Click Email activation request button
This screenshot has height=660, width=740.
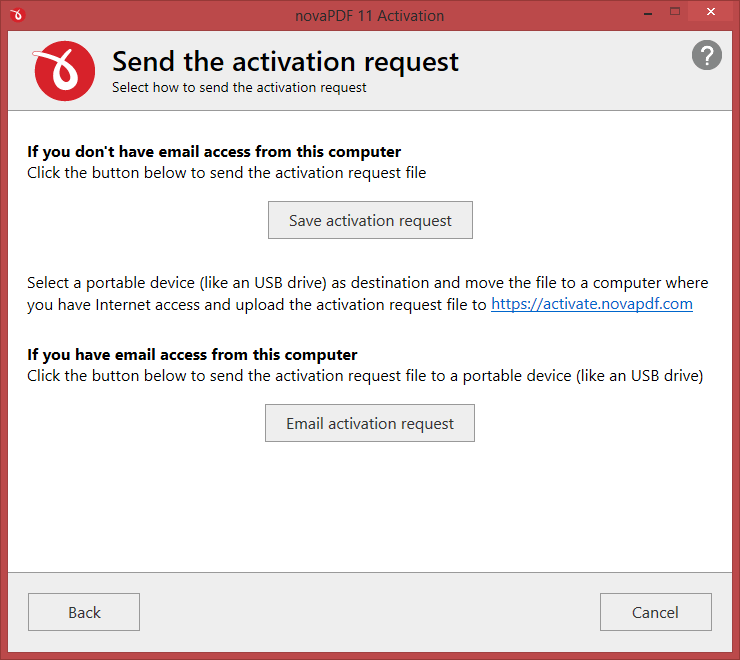(x=370, y=423)
